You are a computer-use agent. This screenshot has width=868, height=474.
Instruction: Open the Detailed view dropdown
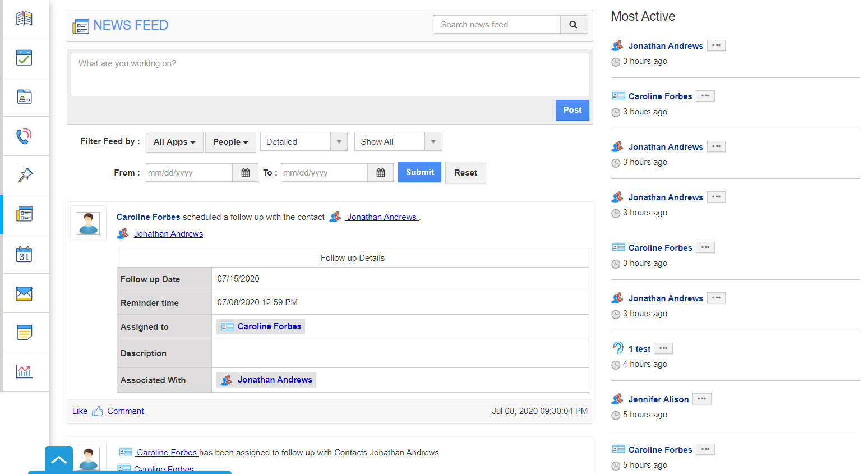click(303, 142)
